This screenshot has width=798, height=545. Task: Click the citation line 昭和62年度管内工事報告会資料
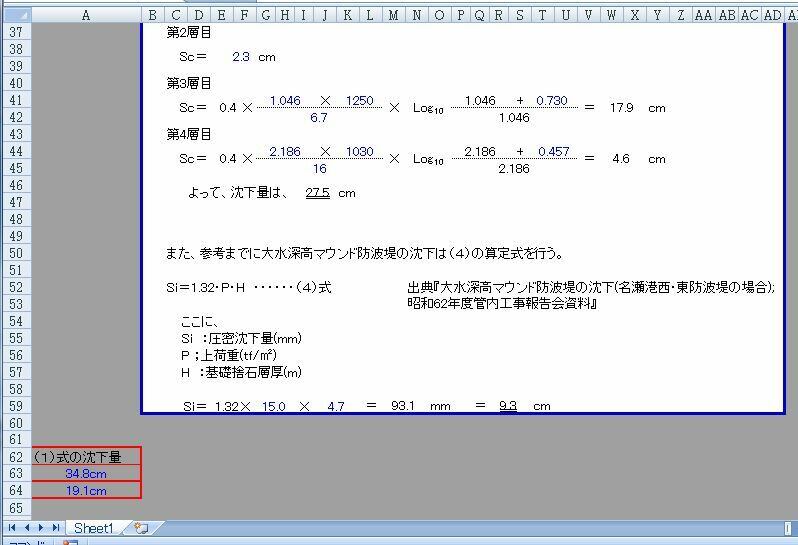click(x=502, y=304)
